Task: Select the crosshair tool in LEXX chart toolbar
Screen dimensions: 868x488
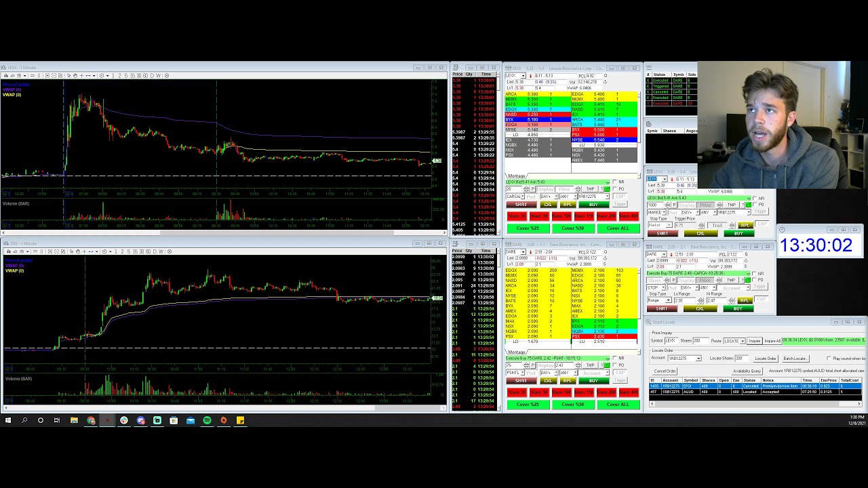Action: click(x=81, y=75)
